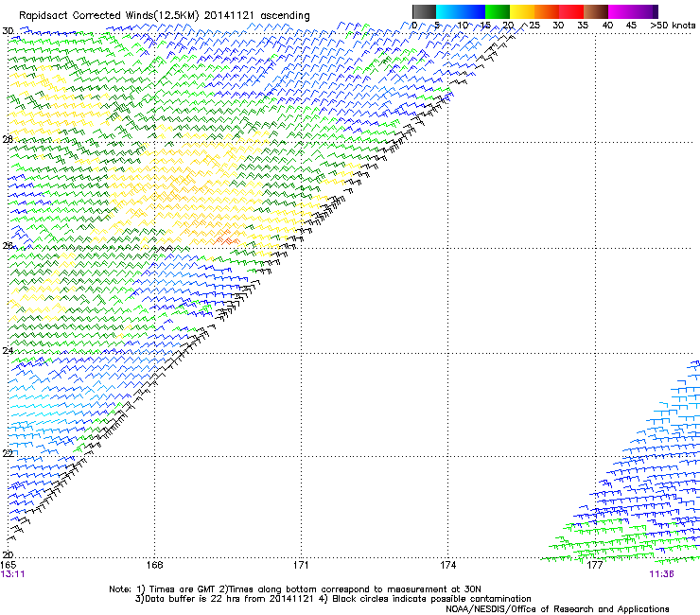Click the yellow 20-25 knots legend color
Viewport: 700px width, 615px height.
click(522, 11)
